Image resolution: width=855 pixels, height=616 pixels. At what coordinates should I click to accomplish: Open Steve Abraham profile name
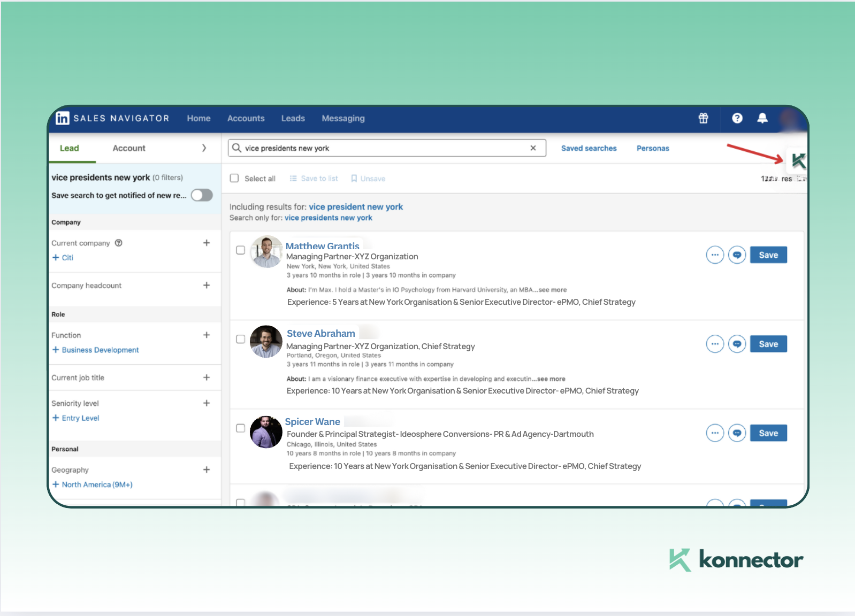click(x=321, y=334)
